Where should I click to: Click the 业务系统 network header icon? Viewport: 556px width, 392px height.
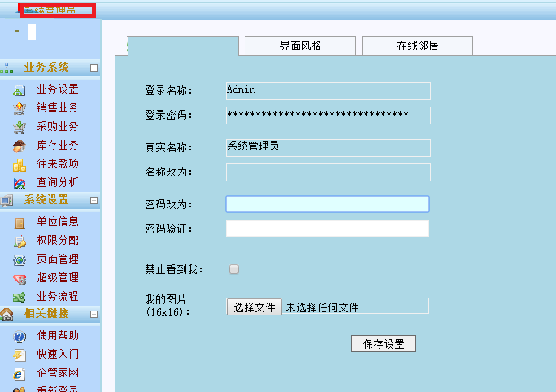7,68
